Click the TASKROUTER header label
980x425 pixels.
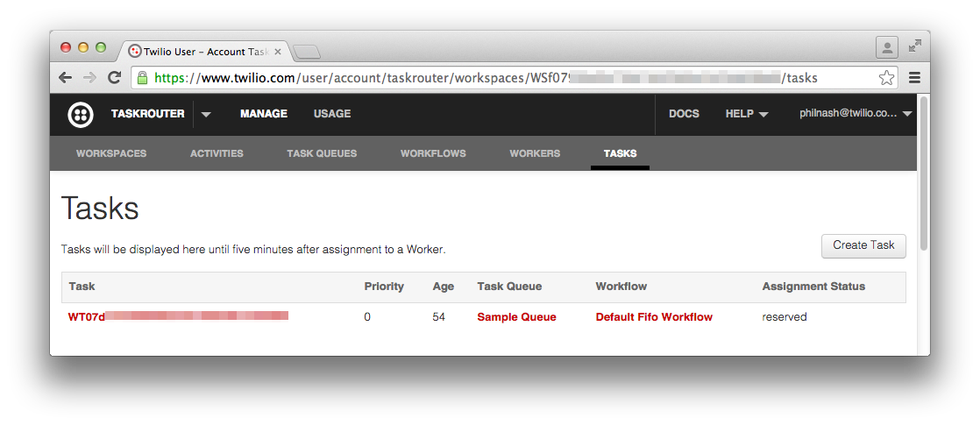(147, 114)
